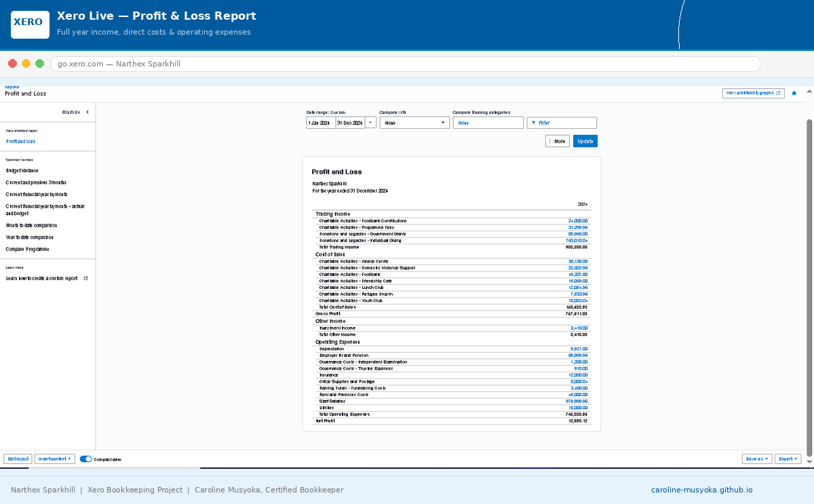Screen dimensions: 814x504
Task: Select Profit and Loss in the sidebar
Action: pyautogui.click(x=21, y=141)
